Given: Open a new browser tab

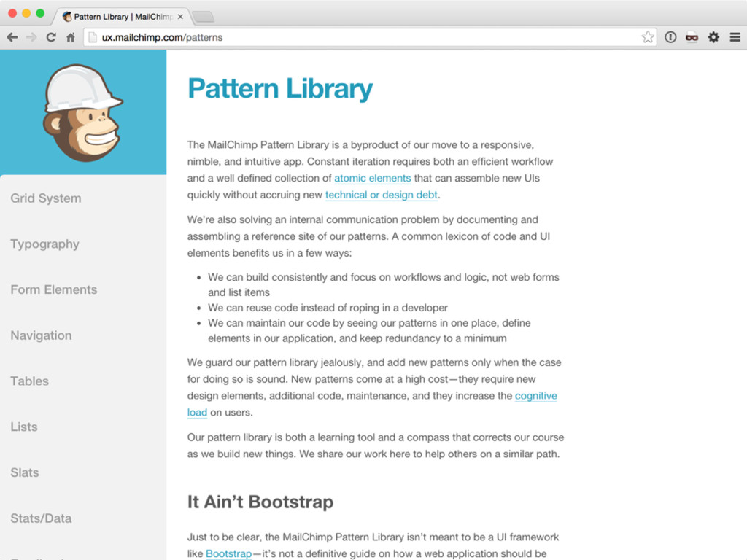Looking at the screenshot, I should tap(204, 17).
